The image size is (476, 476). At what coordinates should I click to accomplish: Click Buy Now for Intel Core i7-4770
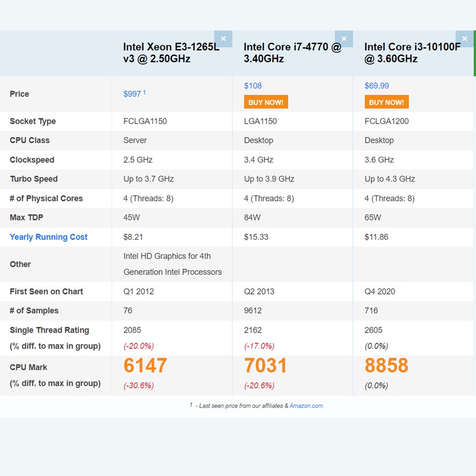pos(266,102)
